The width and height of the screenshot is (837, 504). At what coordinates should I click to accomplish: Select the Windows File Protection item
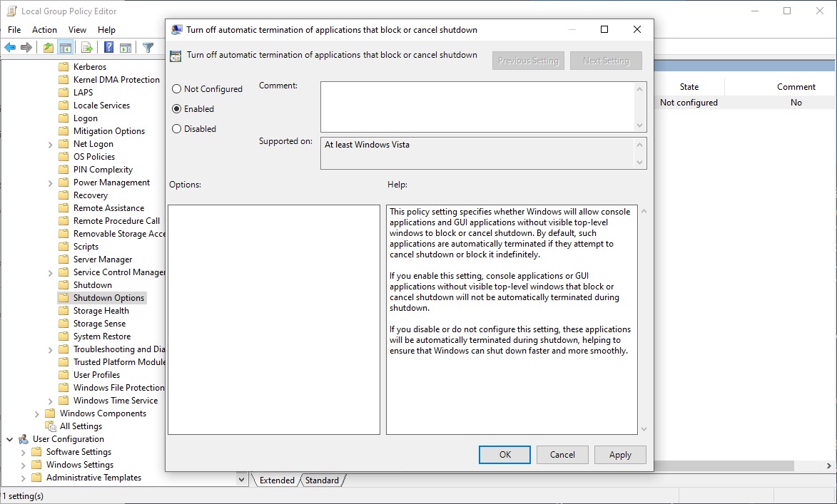coord(118,388)
